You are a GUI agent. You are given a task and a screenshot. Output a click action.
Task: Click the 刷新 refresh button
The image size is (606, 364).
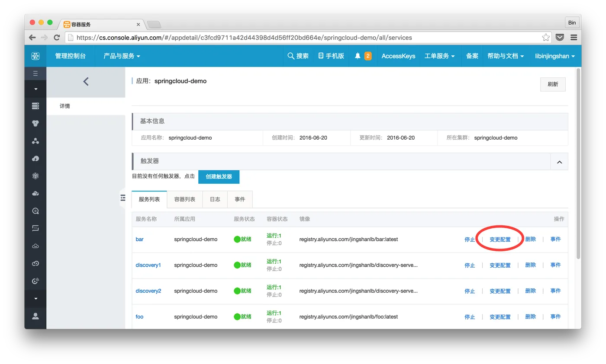553,84
